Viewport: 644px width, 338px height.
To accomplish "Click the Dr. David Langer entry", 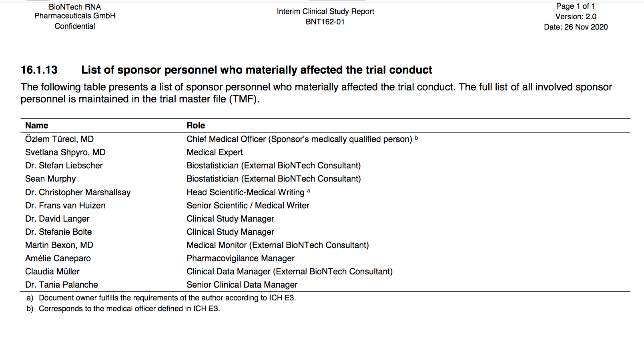I will (x=57, y=219).
